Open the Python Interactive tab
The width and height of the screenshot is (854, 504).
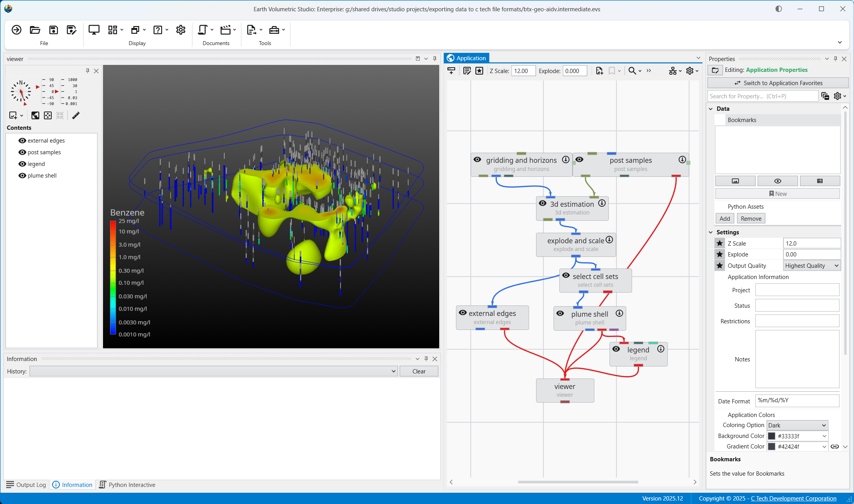click(127, 485)
